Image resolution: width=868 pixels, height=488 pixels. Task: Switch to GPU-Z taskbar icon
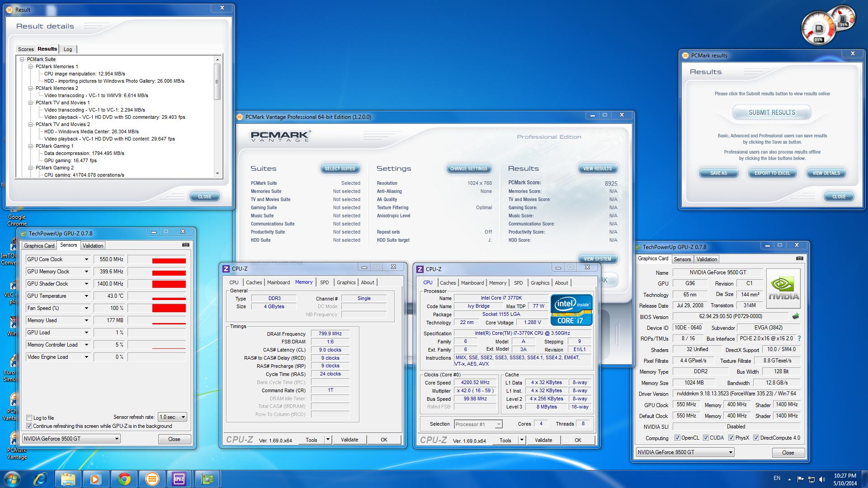coord(208,479)
